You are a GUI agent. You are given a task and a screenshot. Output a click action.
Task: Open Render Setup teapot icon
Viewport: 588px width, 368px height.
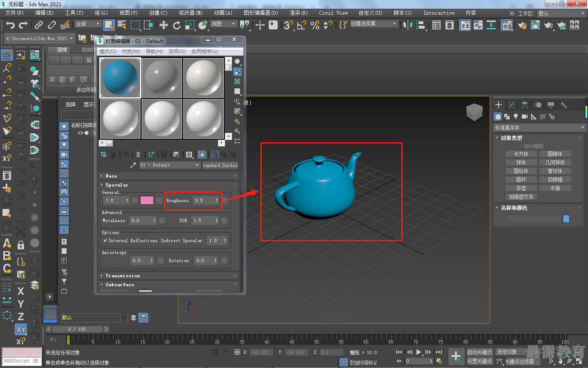tap(522, 25)
